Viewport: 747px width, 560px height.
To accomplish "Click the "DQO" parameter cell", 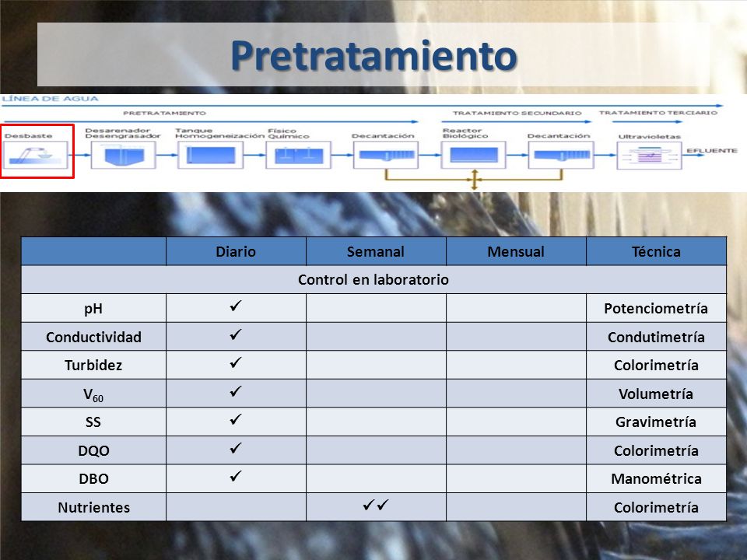I will point(94,450).
